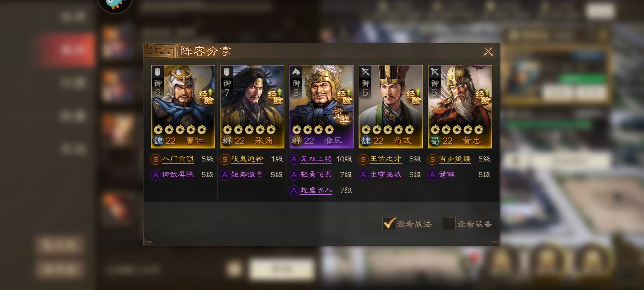Click the shield troop icon on 曹仁 card
The width and height of the screenshot is (644, 290).
tap(158, 72)
